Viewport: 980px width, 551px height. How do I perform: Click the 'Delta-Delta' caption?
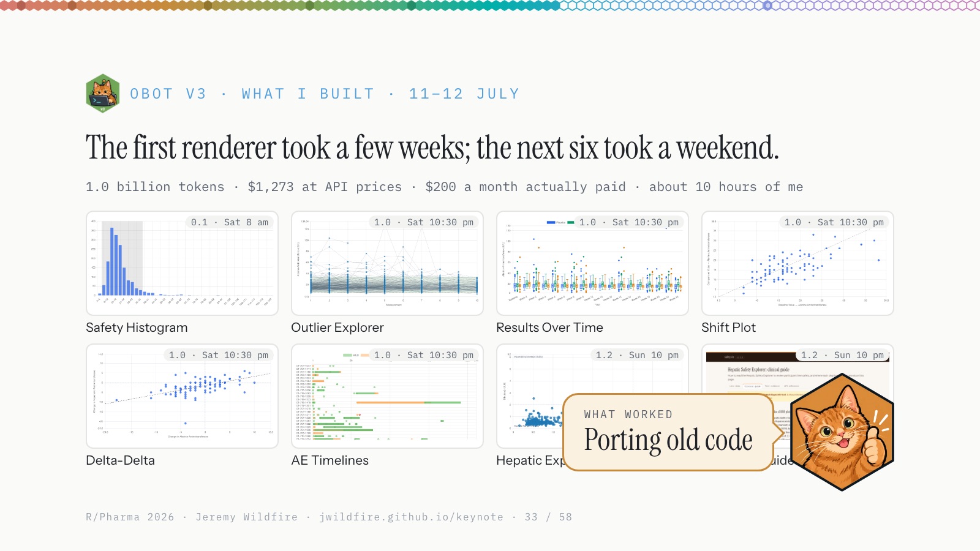click(120, 460)
